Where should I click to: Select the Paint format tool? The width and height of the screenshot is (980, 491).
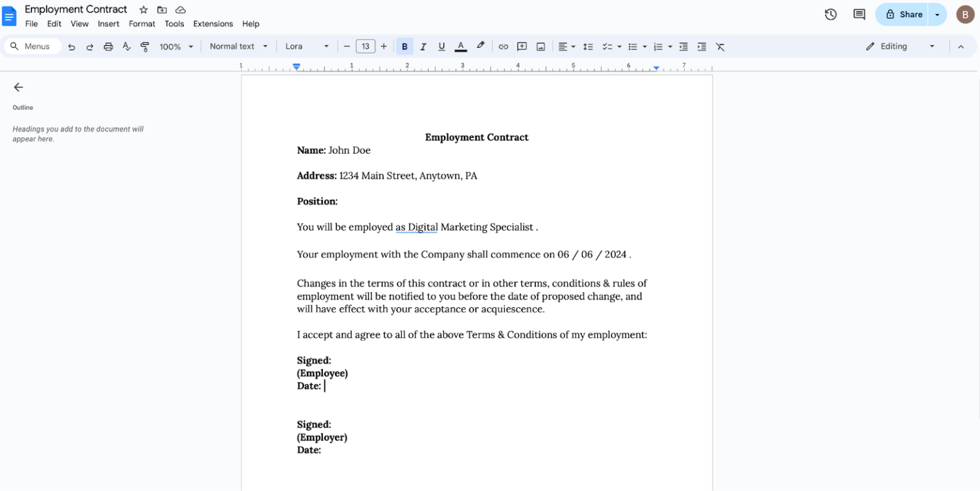pos(145,46)
